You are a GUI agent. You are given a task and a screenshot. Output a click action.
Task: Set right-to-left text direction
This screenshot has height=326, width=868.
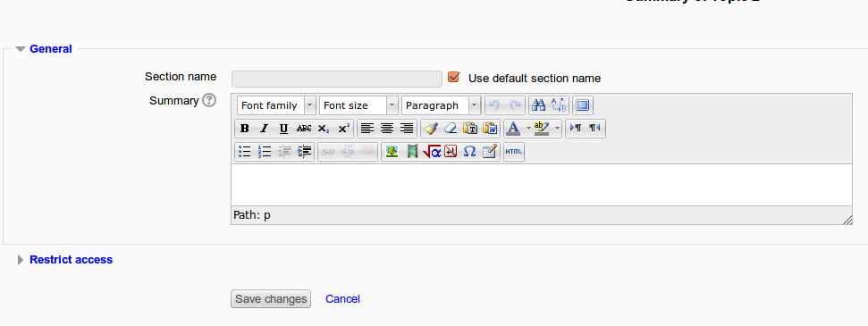tap(595, 129)
